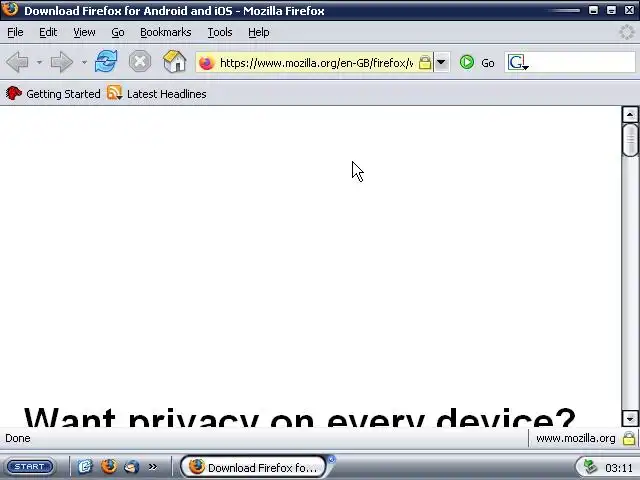Click the Done status text
Viewport: 640px width, 480px height.
click(18, 438)
